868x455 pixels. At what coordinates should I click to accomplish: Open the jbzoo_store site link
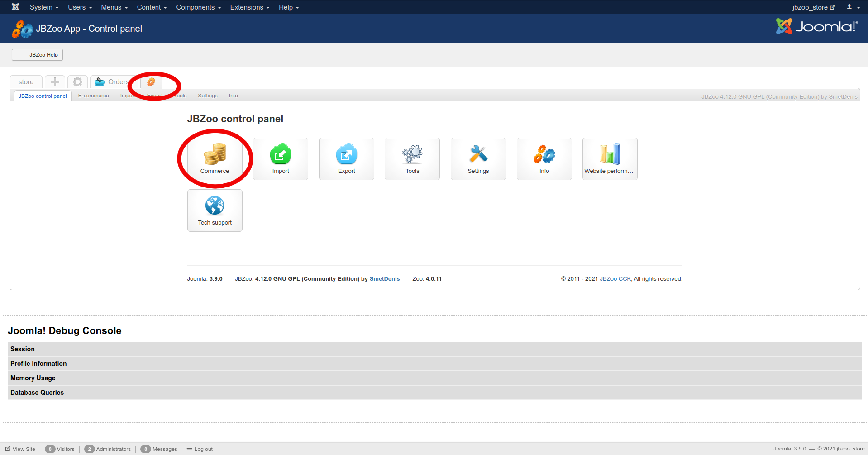tap(813, 7)
